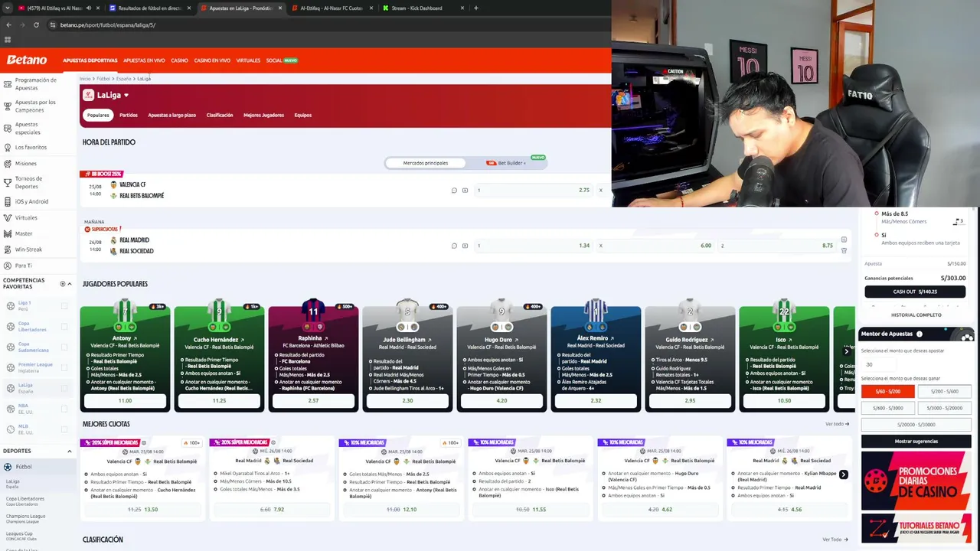Open the Casino menu item
980x551 pixels.
179,60
